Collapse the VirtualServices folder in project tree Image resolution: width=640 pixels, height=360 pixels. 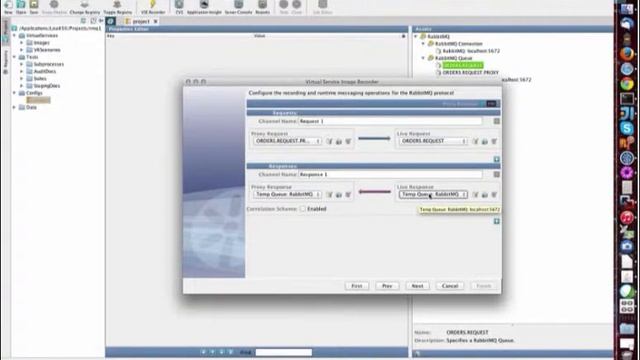coord(14,36)
